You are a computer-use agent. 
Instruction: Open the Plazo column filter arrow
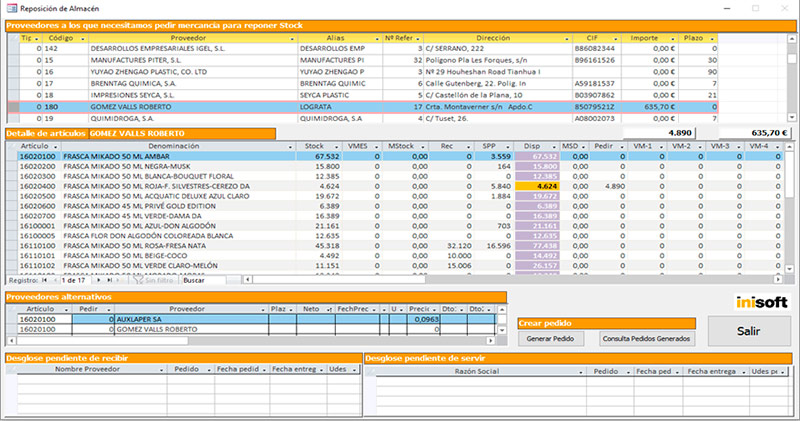coord(712,39)
